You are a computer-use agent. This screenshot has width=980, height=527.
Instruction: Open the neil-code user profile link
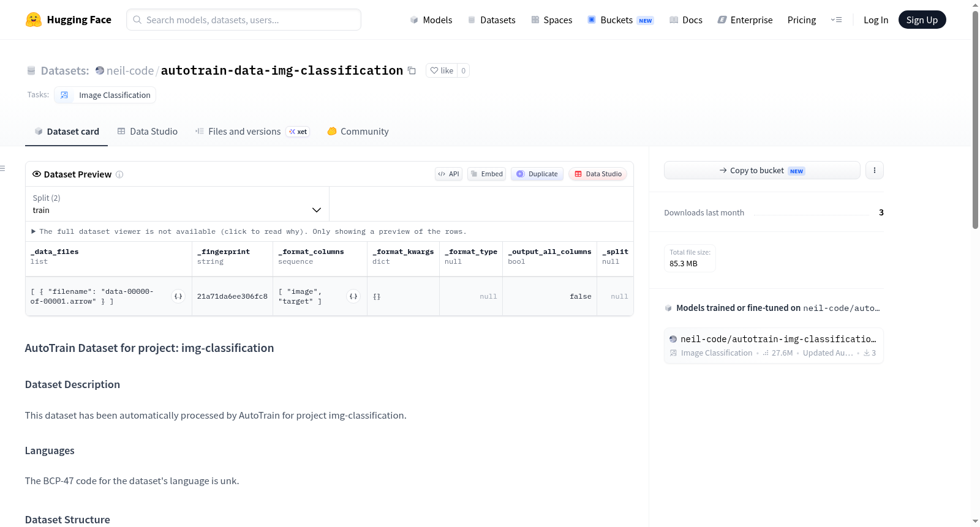pyautogui.click(x=130, y=70)
